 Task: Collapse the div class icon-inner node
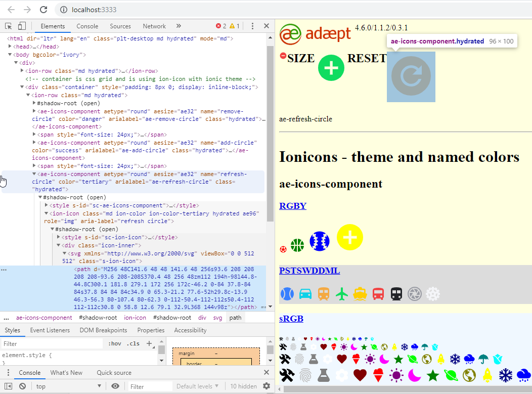[x=59, y=245]
